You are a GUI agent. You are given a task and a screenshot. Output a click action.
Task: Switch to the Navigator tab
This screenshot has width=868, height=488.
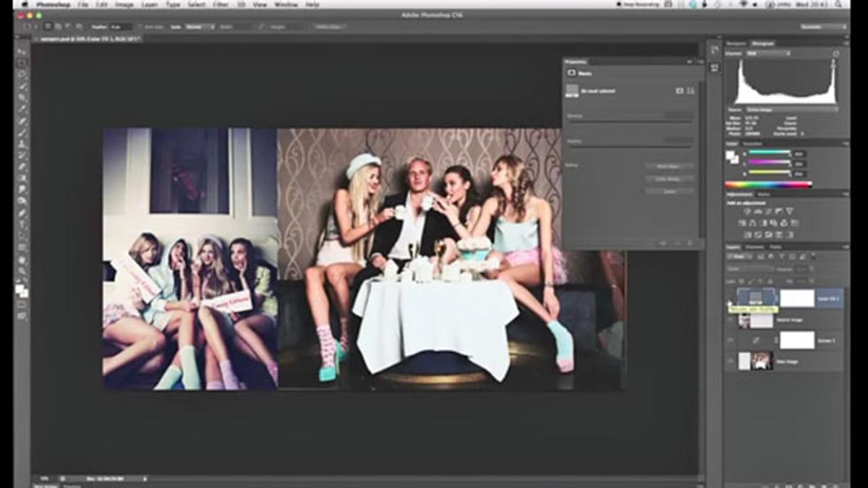point(736,43)
